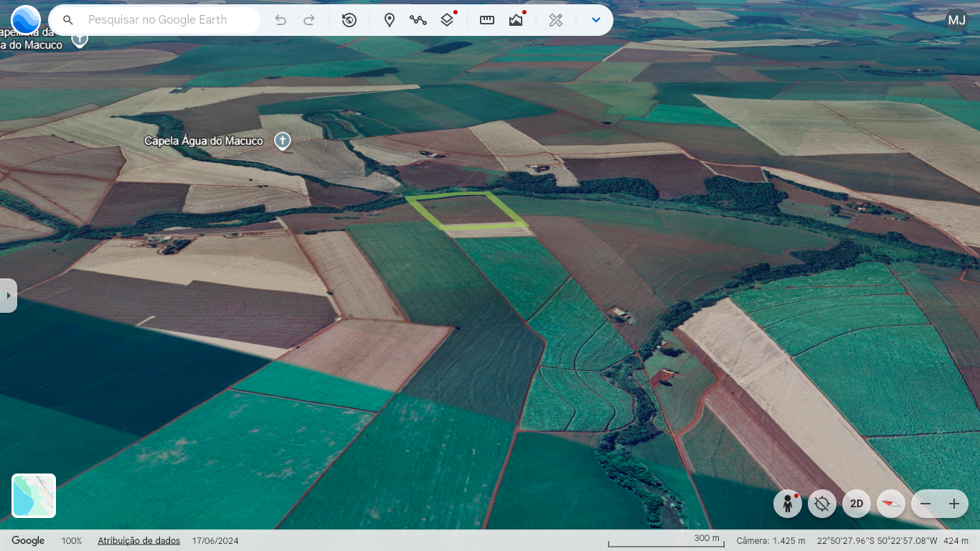The width and height of the screenshot is (980, 551).
Task: Add a placemark with pin tool
Action: (390, 20)
